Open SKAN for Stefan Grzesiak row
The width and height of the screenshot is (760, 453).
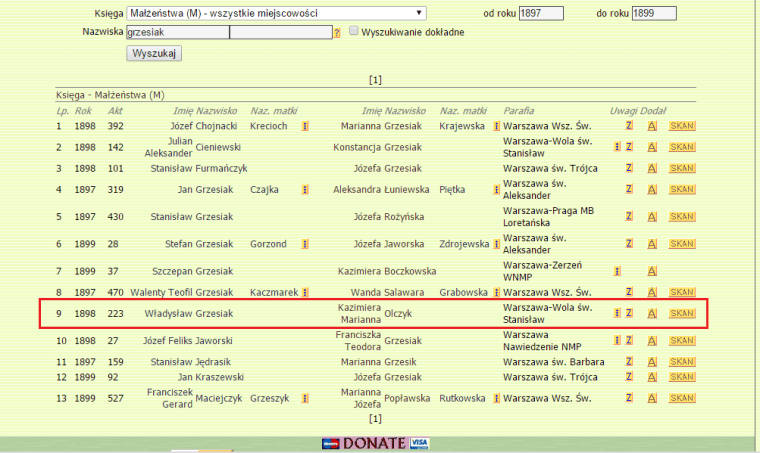pos(681,244)
